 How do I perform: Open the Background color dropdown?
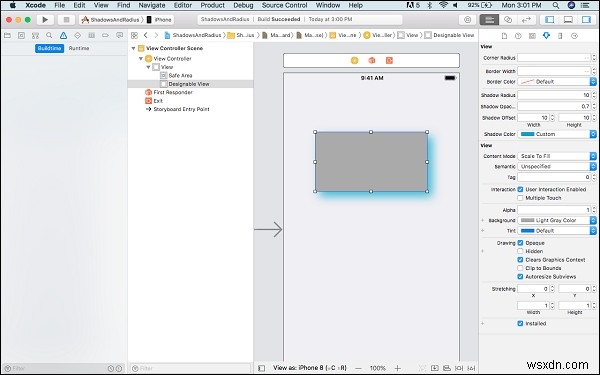(x=557, y=220)
